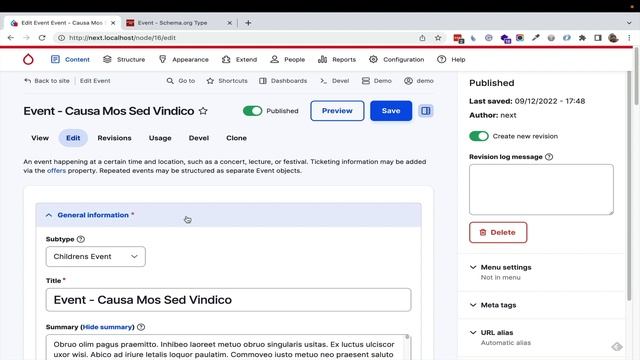Select the Edit tab

point(73,138)
